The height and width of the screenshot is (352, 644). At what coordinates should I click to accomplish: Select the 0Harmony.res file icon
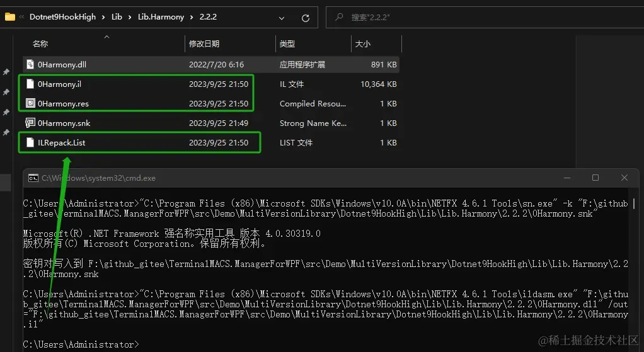[x=30, y=103]
